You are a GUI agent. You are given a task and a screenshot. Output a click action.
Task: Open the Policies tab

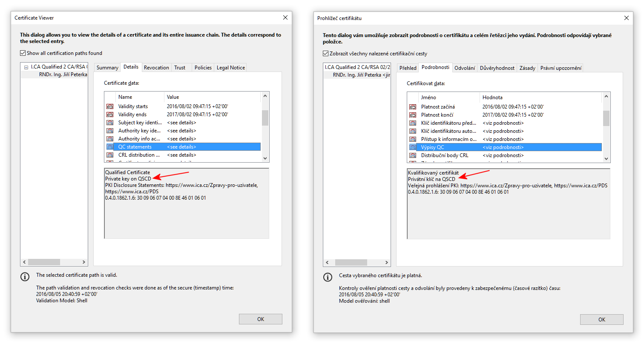[203, 68]
